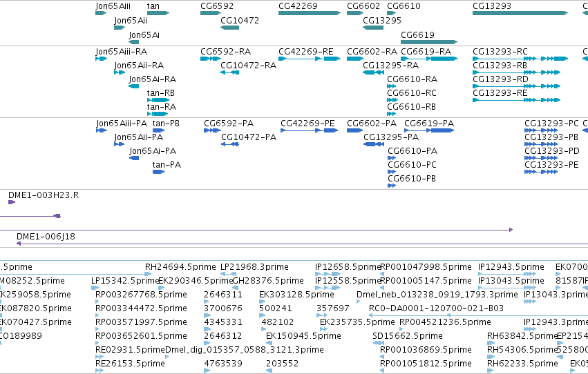588x374 pixels.
Task: Click the CG6619-PA protein label
Action: coord(429,124)
